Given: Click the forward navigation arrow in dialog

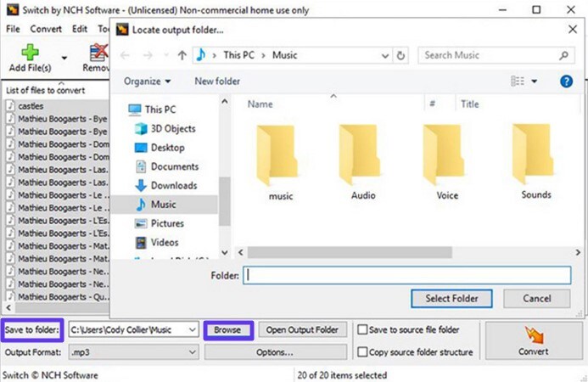Looking at the screenshot, I should click(x=148, y=55).
